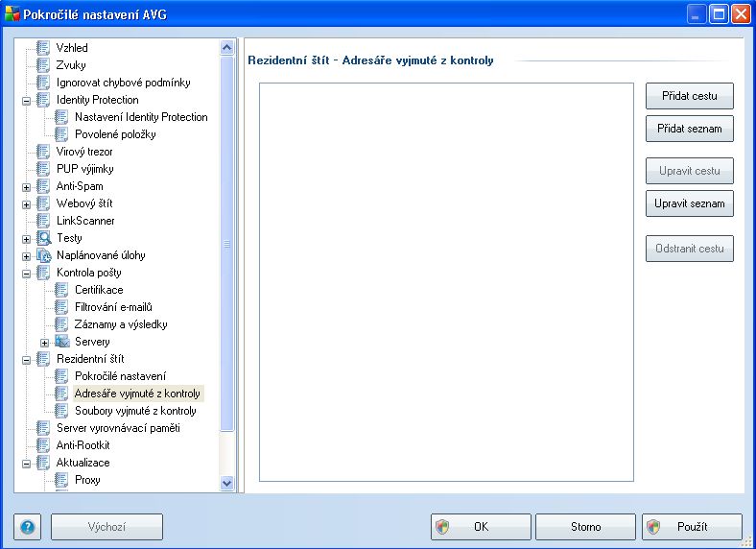Click the Ignorovat chybové podmínky icon
The width and height of the screenshot is (756, 549).
[43, 83]
